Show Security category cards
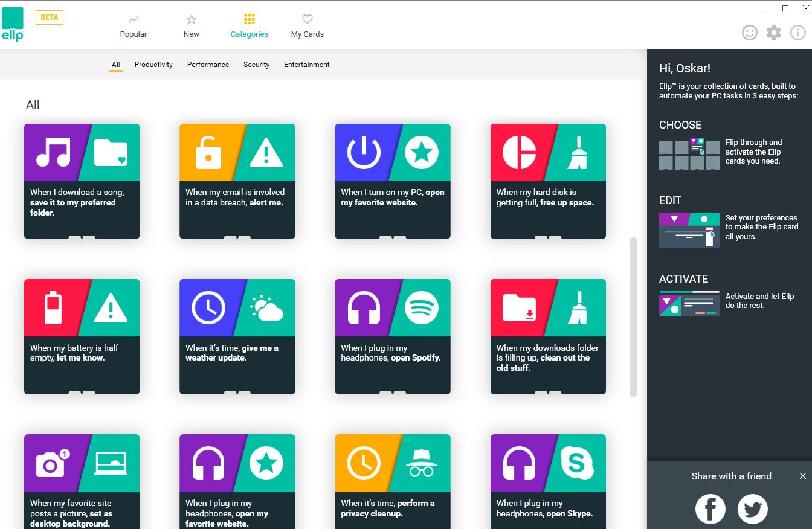 (x=257, y=65)
